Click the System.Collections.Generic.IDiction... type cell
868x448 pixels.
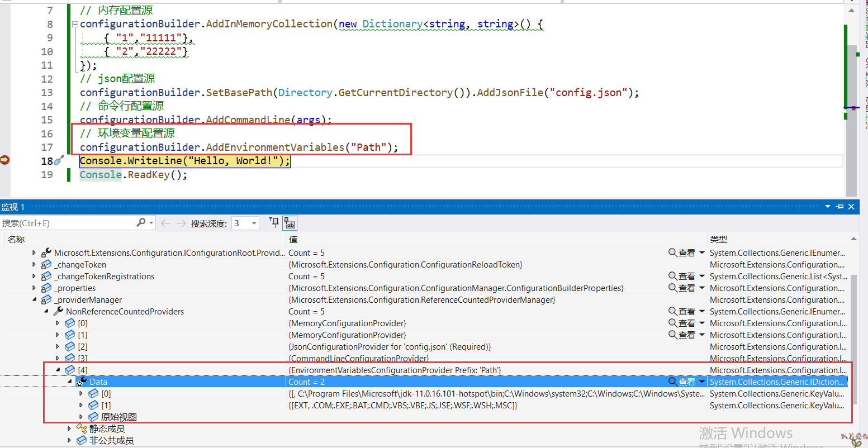tap(777, 382)
